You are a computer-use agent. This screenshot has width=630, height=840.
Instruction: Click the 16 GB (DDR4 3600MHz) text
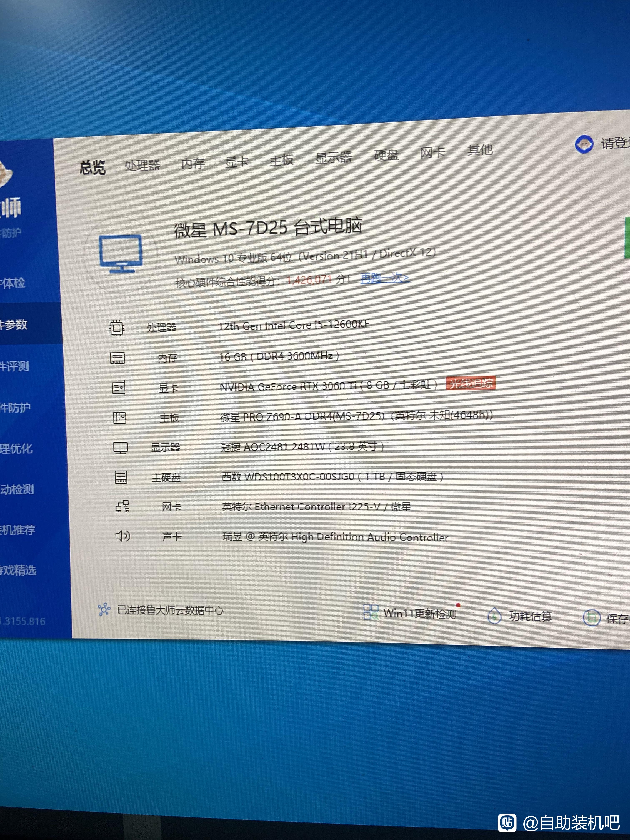pyautogui.click(x=279, y=356)
